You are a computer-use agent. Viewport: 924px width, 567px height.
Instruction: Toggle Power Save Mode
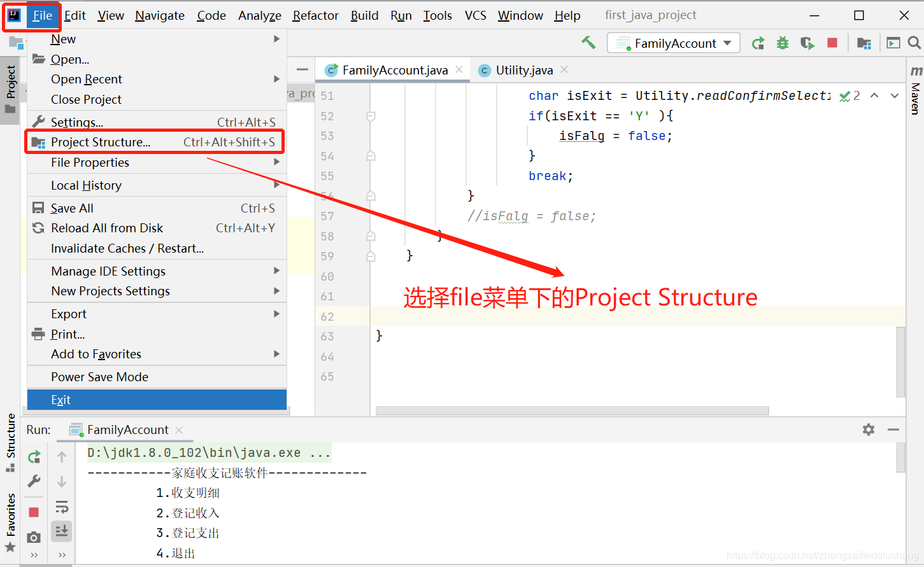tap(157, 377)
